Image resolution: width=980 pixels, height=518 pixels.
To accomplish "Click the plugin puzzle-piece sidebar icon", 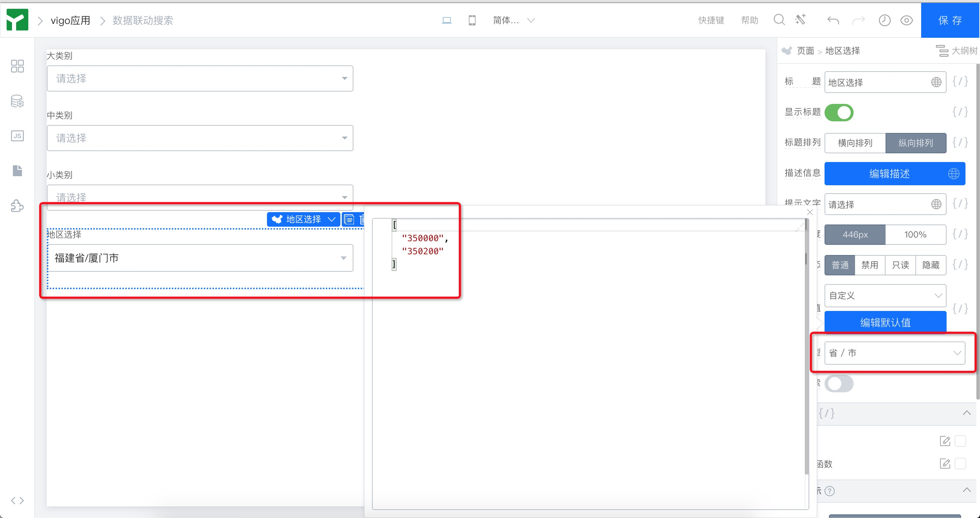I will tap(17, 206).
